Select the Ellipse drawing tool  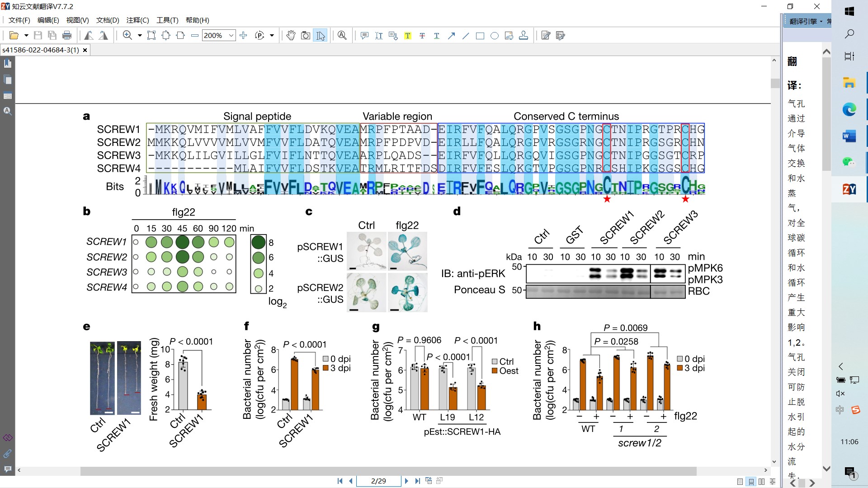tap(495, 36)
